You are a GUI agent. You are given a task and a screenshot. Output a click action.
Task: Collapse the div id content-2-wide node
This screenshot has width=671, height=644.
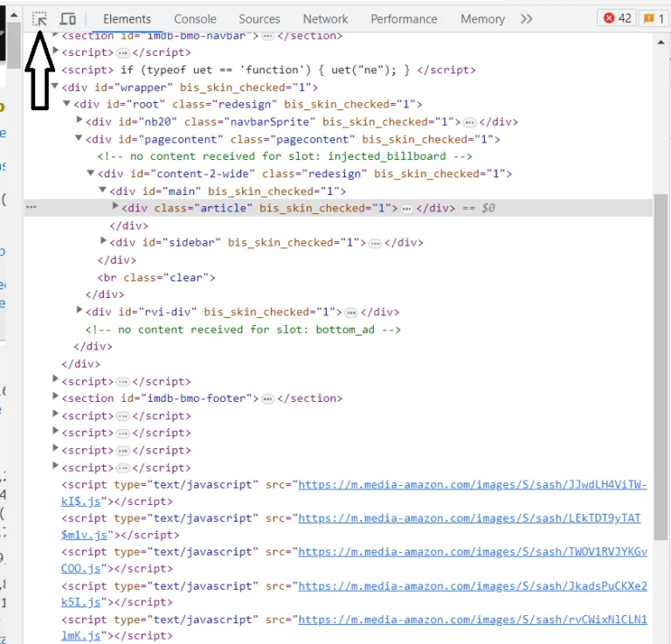coord(91,172)
